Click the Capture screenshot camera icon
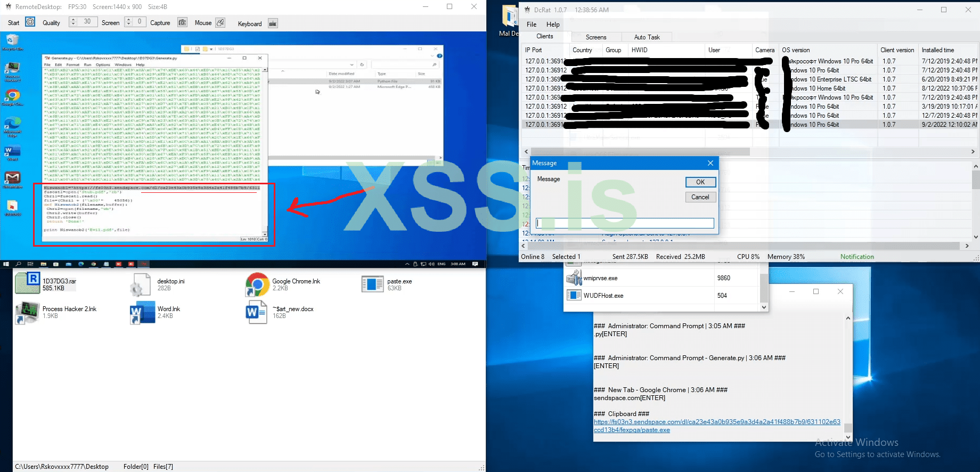 tap(182, 22)
